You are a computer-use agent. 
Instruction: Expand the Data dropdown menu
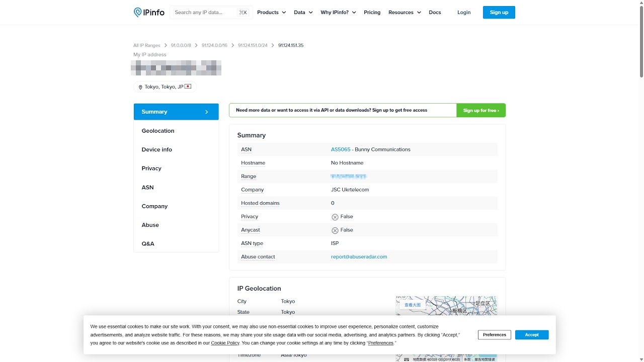[303, 13]
